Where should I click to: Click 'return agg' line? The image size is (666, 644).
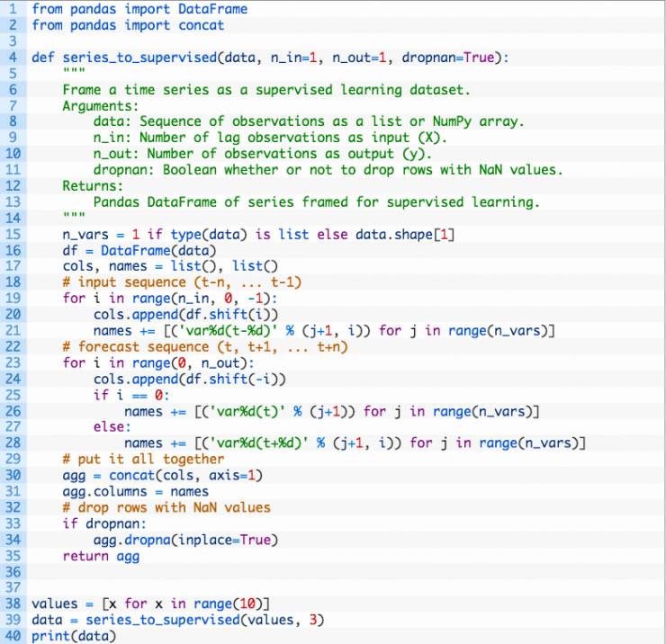(x=101, y=556)
